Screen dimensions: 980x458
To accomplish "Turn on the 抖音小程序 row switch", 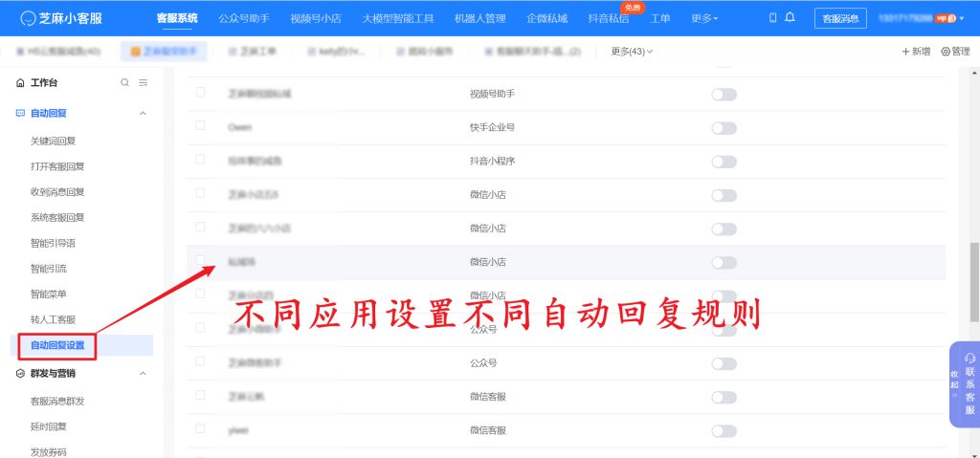I will pyautogui.click(x=724, y=162).
